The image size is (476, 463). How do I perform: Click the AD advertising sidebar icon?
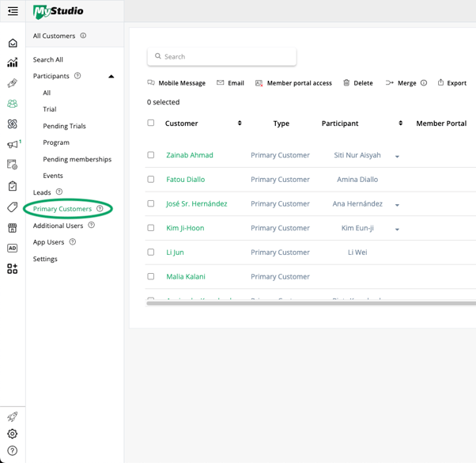pyautogui.click(x=13, y=249)
